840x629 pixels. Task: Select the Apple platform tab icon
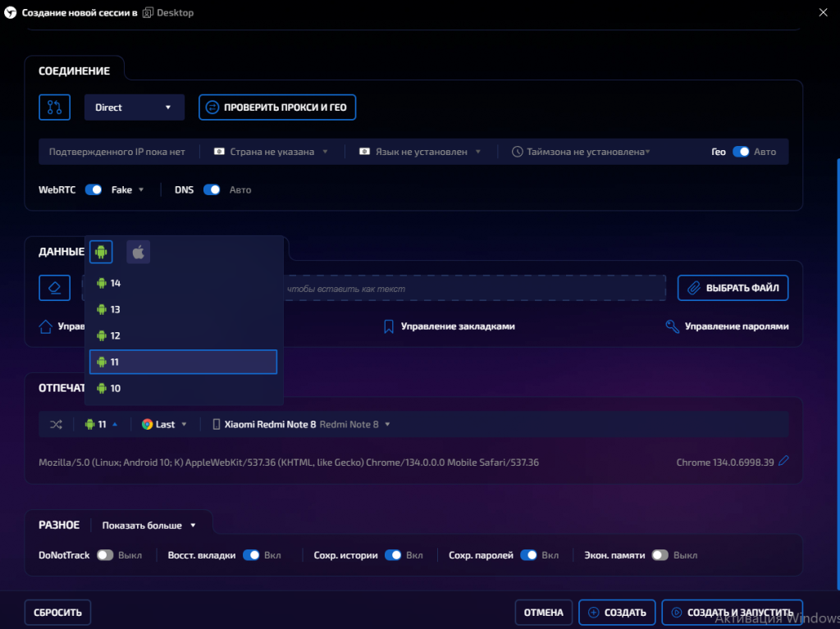(138, 252)
